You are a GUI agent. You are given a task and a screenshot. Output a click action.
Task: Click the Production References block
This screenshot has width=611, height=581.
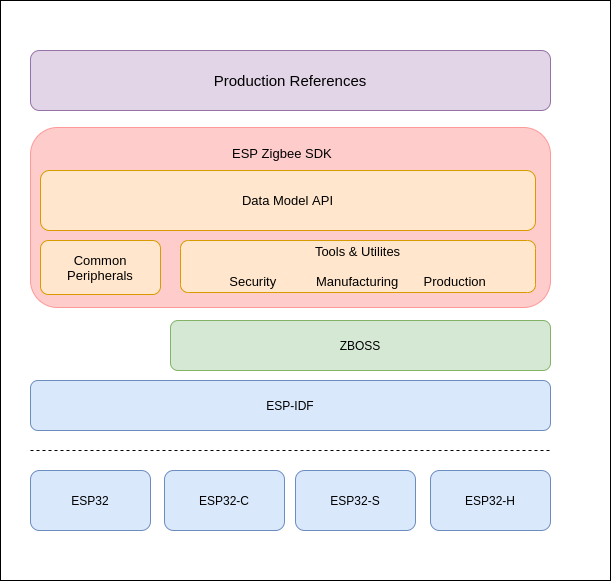pos(290,81)
